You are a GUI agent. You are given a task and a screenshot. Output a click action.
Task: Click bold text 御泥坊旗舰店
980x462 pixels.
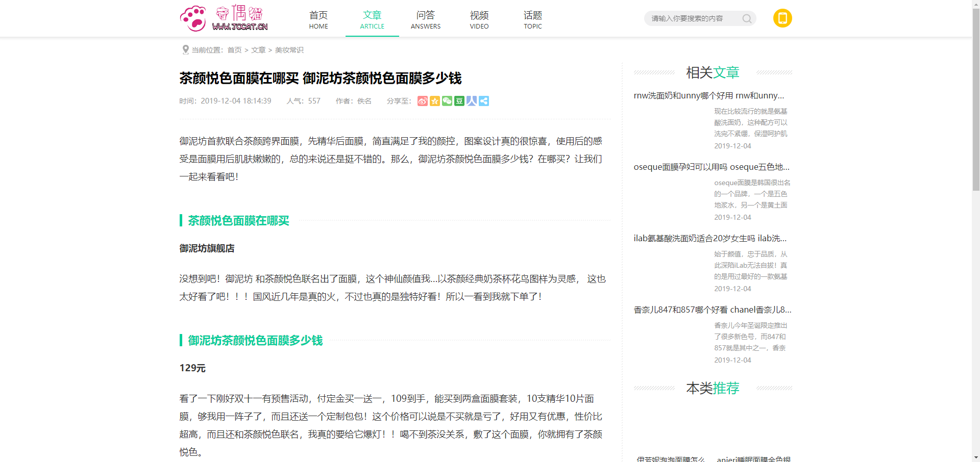(x=207, y=248)
